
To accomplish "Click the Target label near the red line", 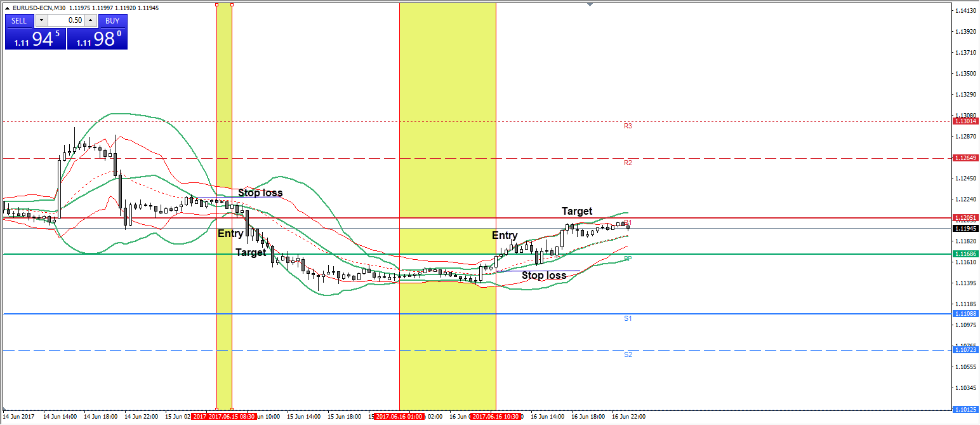I will 577,211.
